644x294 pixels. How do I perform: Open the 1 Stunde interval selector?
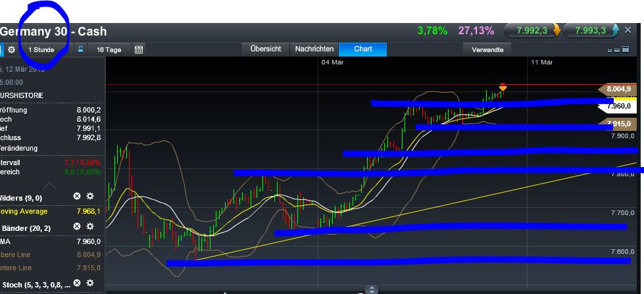[41, 50]
